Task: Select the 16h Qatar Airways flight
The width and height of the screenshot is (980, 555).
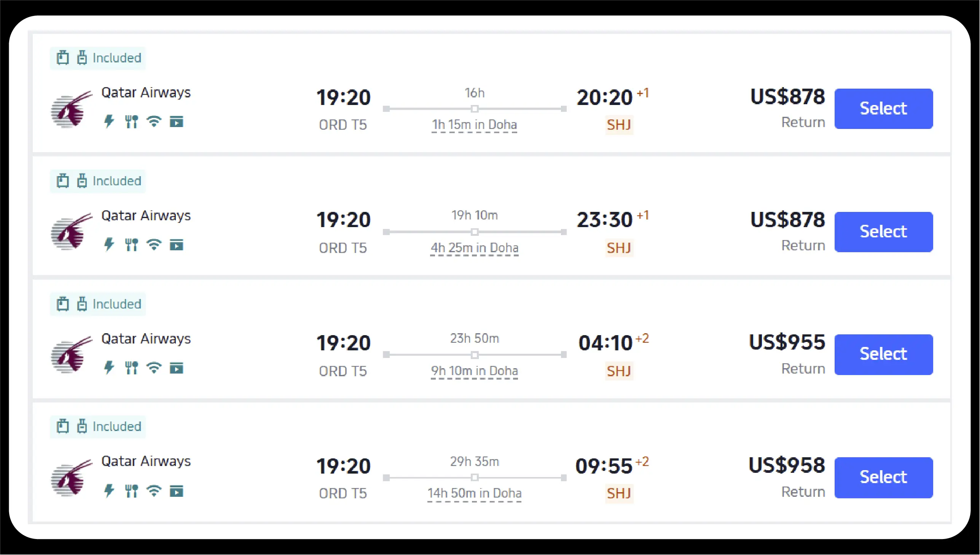Action: [883, 109]
